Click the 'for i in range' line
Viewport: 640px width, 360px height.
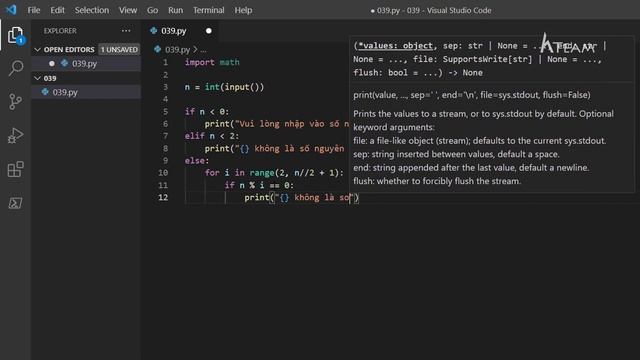coord(274,173)
